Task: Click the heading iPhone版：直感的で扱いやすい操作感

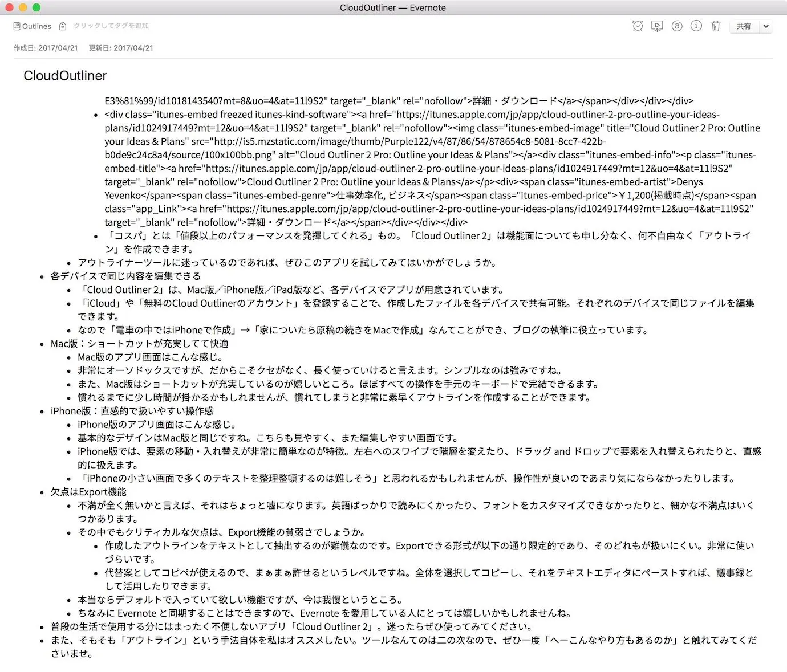Action: (132, 411)
